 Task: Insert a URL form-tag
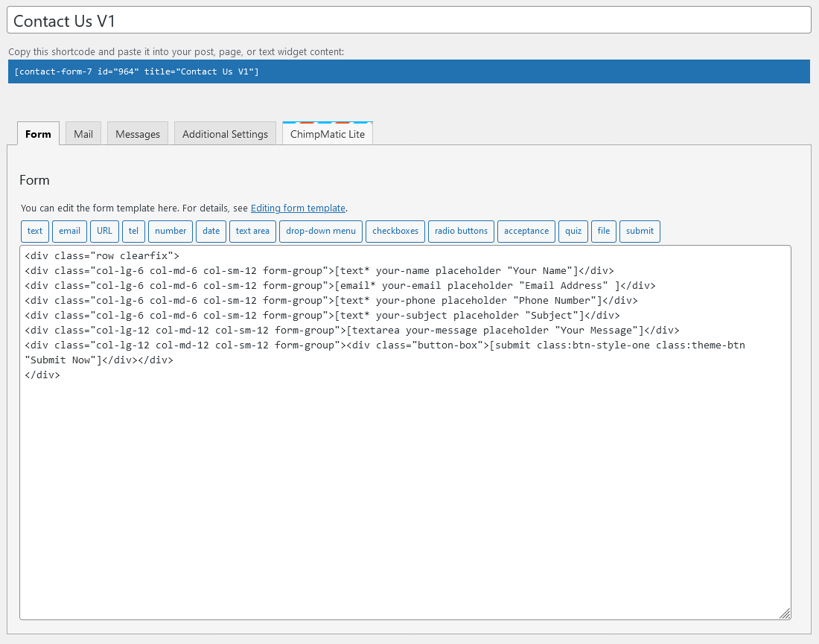tap(104, 231)
